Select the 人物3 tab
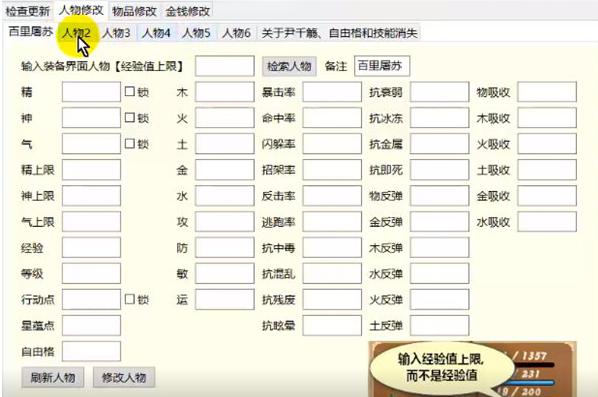 coord(116,33)
